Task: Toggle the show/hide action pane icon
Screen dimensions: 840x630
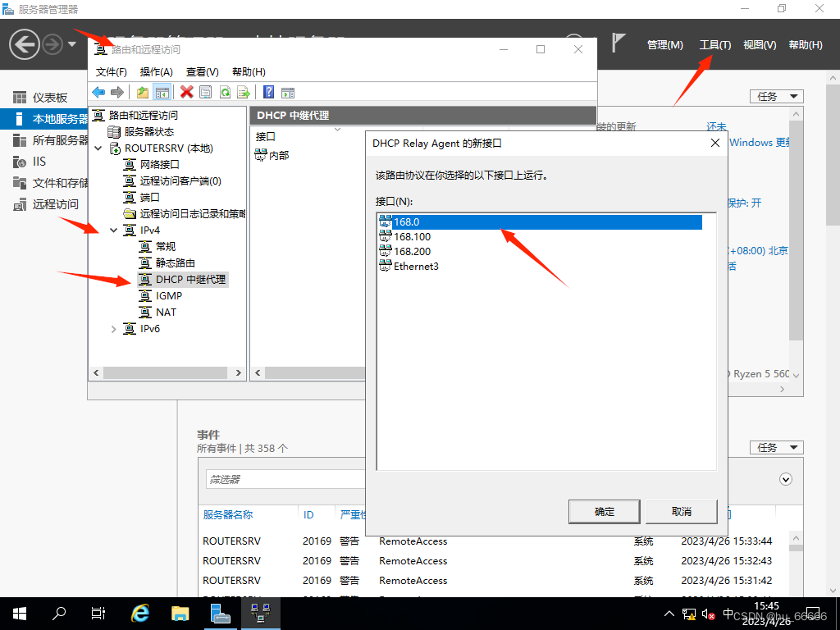Action: click(288, 92)
